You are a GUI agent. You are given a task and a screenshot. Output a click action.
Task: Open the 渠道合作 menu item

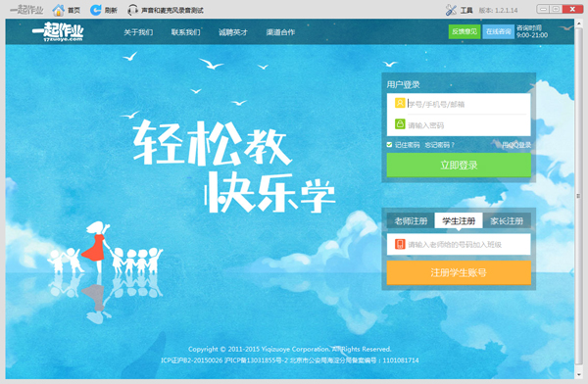(x=280, y=32)
